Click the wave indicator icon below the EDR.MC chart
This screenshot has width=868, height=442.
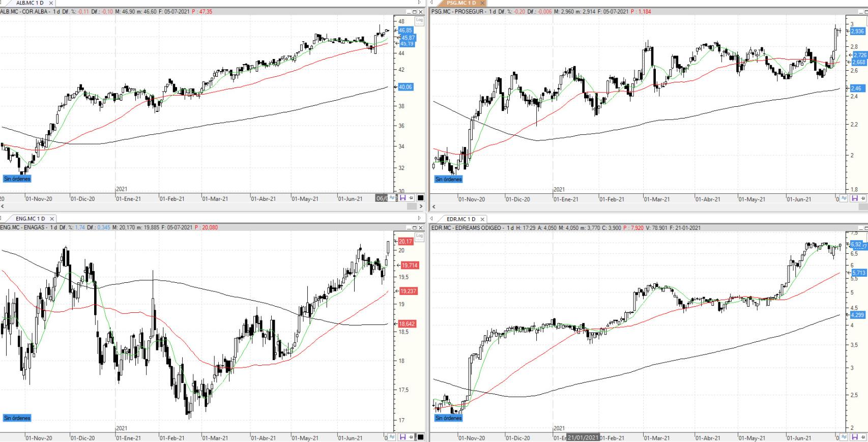tap(845, 437)
